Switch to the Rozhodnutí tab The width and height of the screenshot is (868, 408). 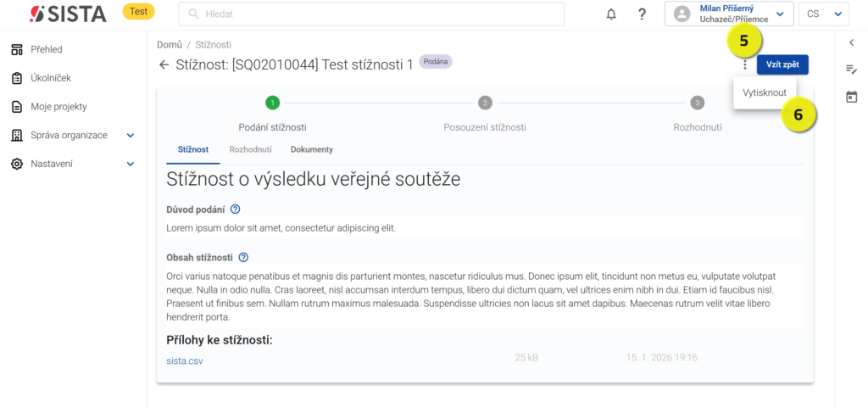[x=250, y=149]
